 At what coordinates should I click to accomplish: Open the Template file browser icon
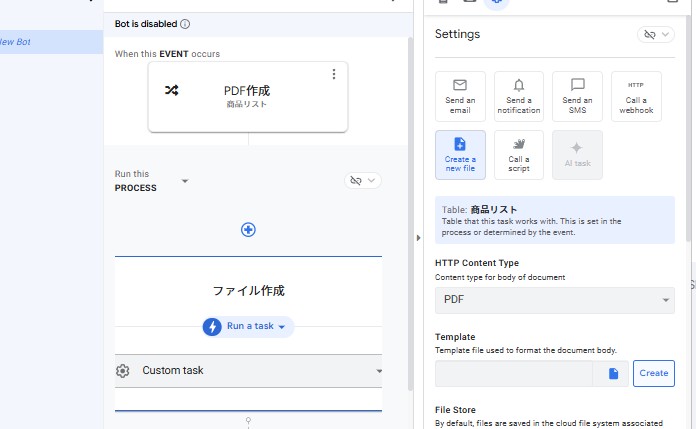click(x=613, y=373)
